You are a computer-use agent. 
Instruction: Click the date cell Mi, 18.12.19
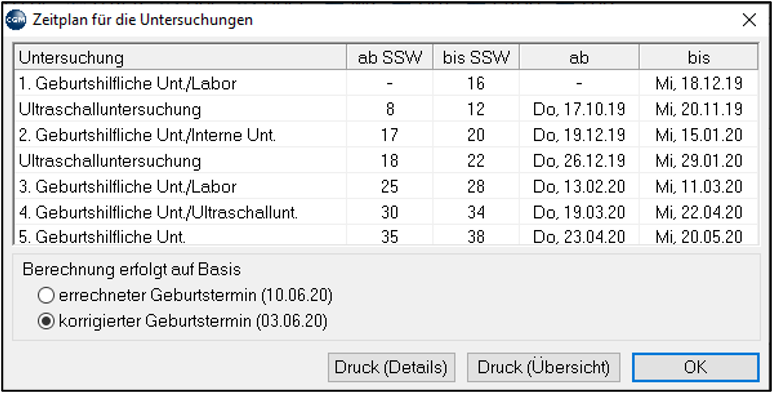pos(699,83)
